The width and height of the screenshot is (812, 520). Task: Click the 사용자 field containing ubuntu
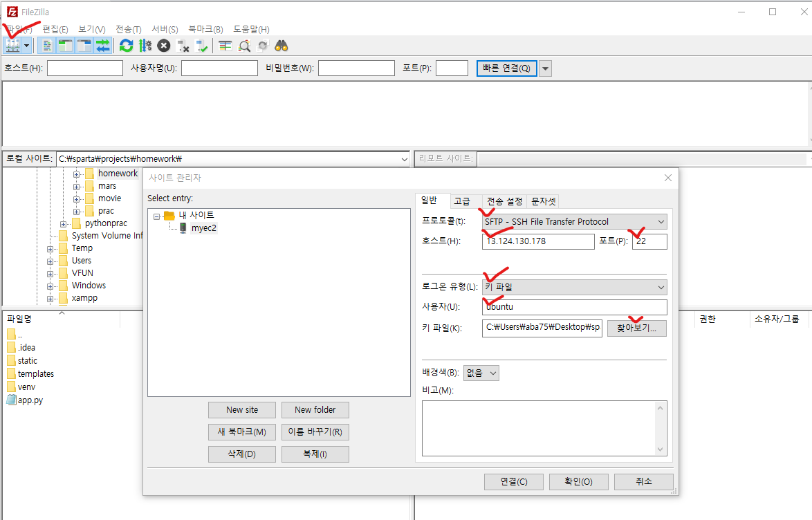tap(574, 306)
